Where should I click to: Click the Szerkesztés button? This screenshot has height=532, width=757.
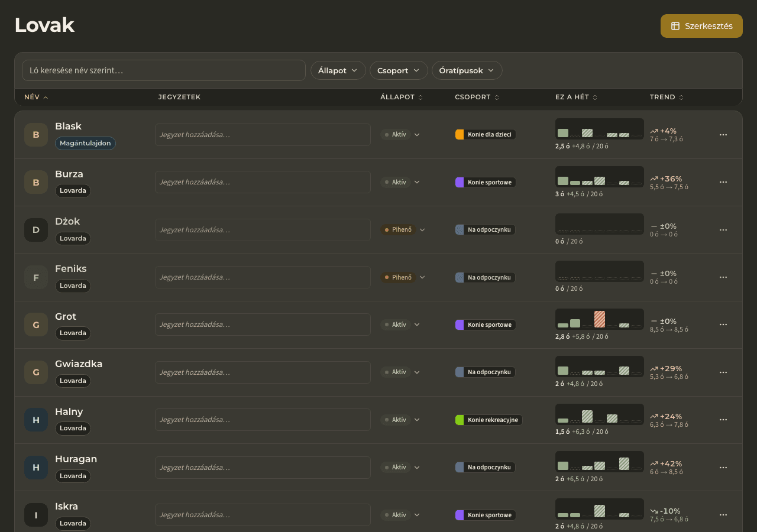pos(701,26)
